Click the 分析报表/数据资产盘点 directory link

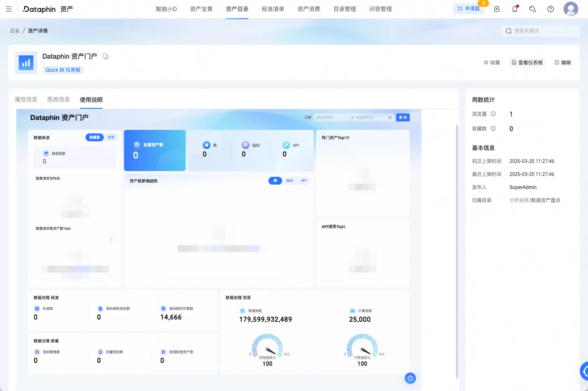coord(535,200)
